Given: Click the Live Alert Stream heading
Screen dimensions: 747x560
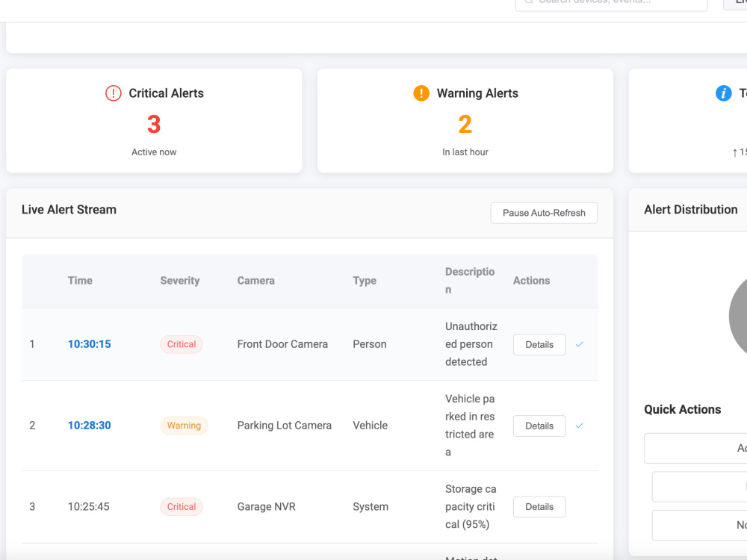Looking at the screenshot, I should [x=69, y=210].
